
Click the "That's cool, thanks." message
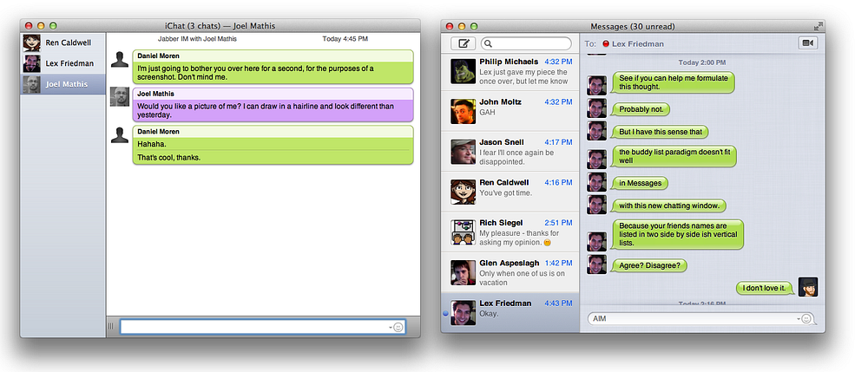(x=169, y=158)
